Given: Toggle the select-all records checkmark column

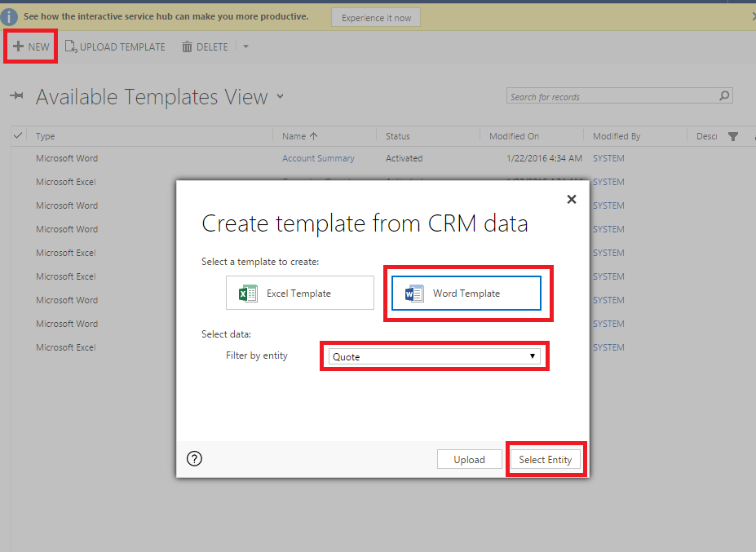Looking at the screenshot, I should [x=18, y=135].
